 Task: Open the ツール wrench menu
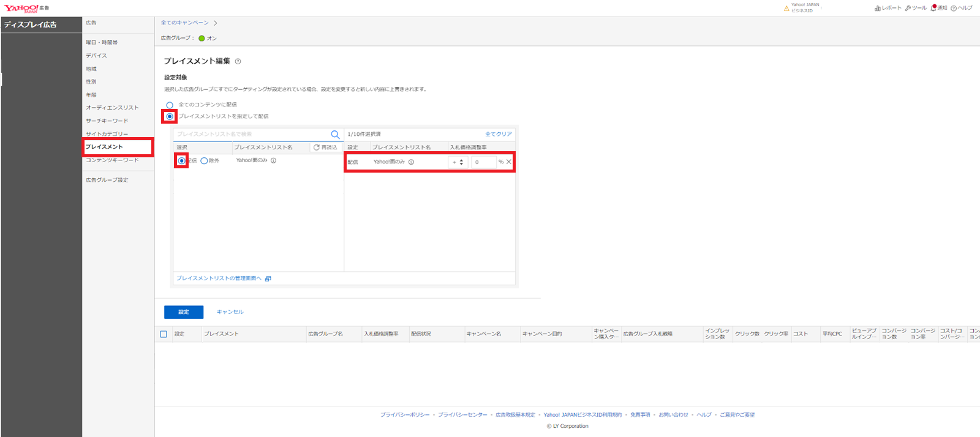click(908, 8)
